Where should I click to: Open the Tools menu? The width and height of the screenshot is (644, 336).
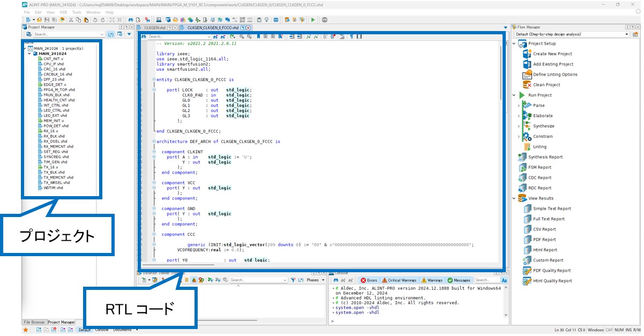(77, 12)
